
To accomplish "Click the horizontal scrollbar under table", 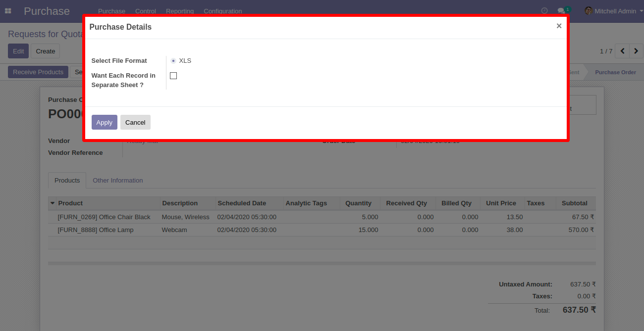I will pos(322,264).
